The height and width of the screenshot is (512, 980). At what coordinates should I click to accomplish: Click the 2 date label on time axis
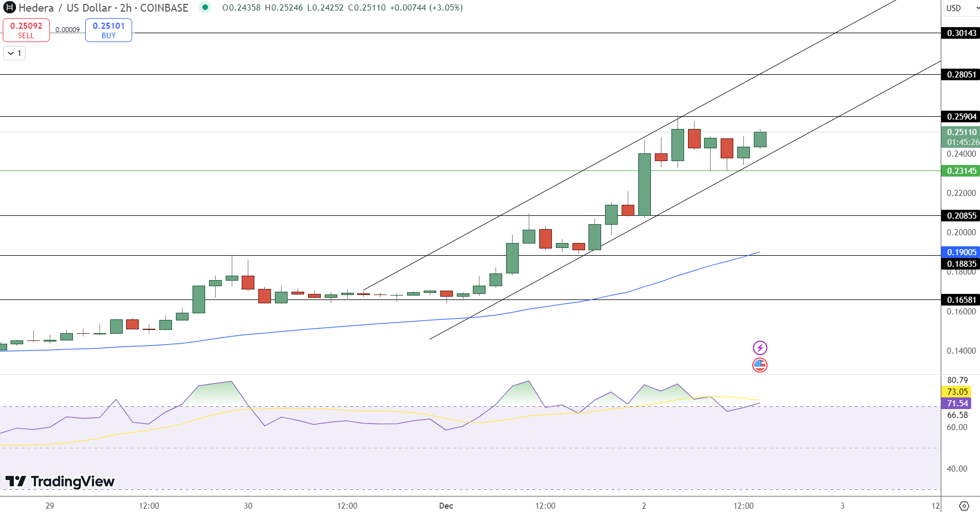(644, 506)
